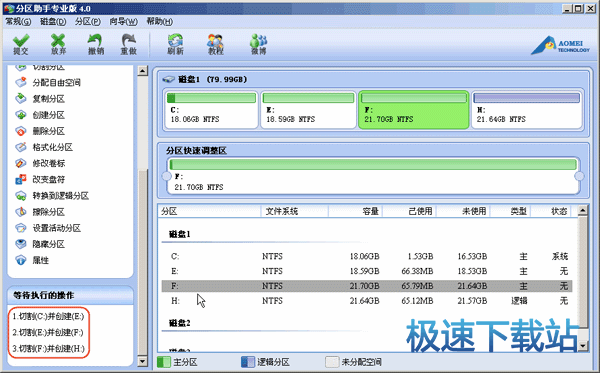Viewport: 600px width, 373px height.
Task: Click the F: green bar in 分区快速调整区
Action: (373, 165)
